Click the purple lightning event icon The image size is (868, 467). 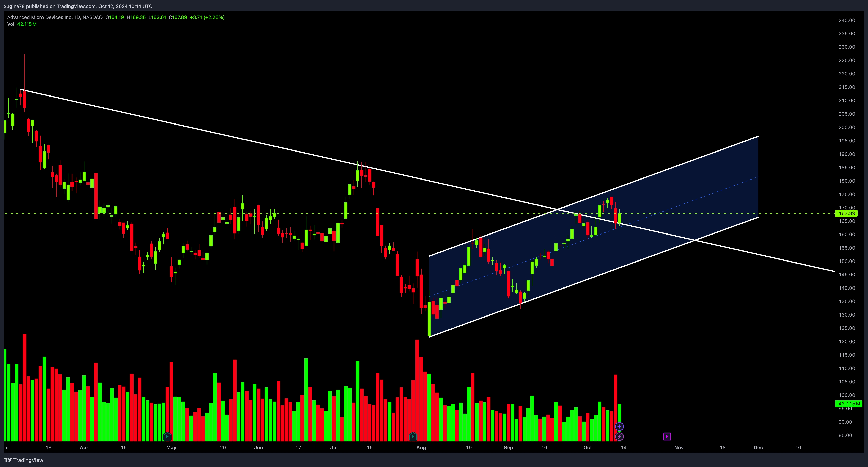coord(619,437)
